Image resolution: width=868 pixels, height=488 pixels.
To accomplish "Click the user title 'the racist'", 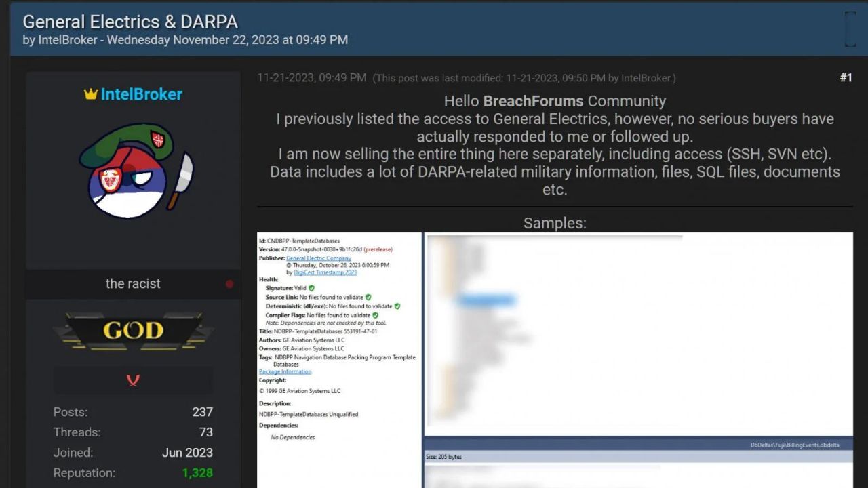I will [133, 284].
